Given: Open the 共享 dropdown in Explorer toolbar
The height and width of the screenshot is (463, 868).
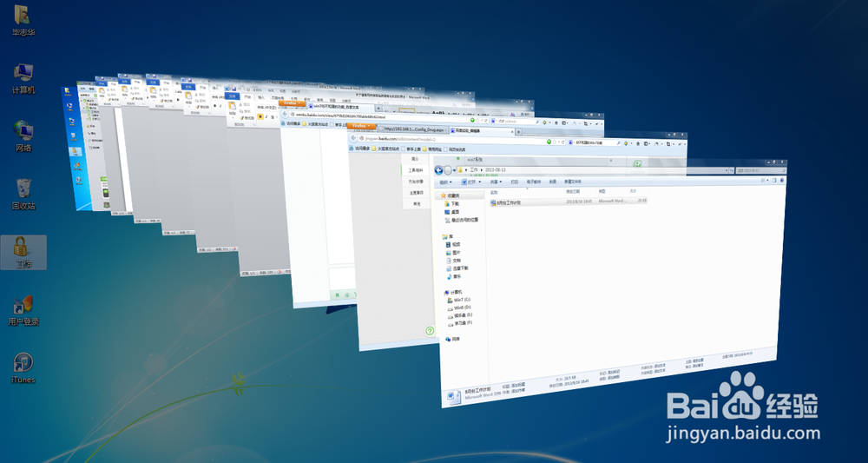Looking at the screenshot, I should pos(496,182).
